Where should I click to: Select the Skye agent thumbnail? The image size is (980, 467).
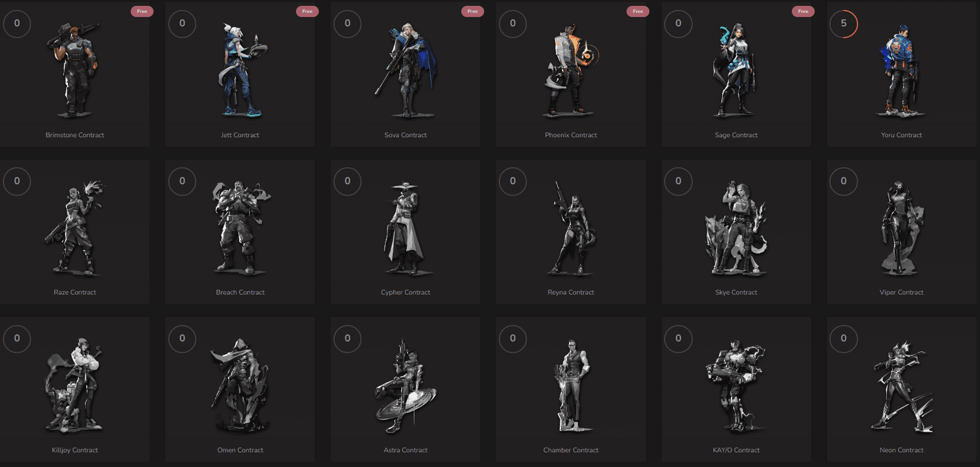click(x=736, y=229)
